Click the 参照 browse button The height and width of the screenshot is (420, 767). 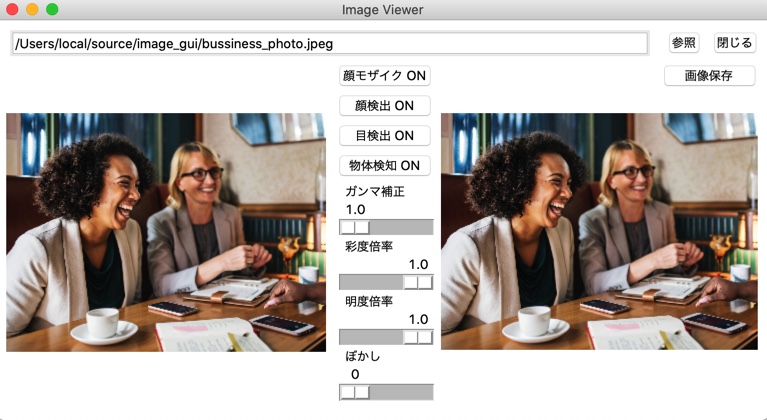[683, 43]
